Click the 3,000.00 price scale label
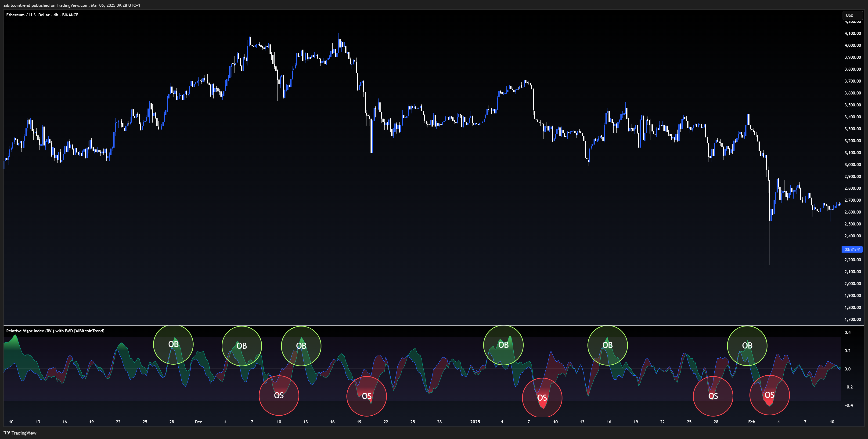This screenshot has height=439, width=868. (x=853, y=165)
